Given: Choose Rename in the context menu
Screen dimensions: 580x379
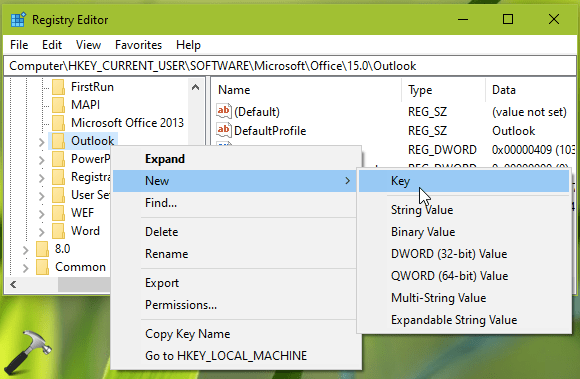Looking at the screenshot, I should pos(235,254).
